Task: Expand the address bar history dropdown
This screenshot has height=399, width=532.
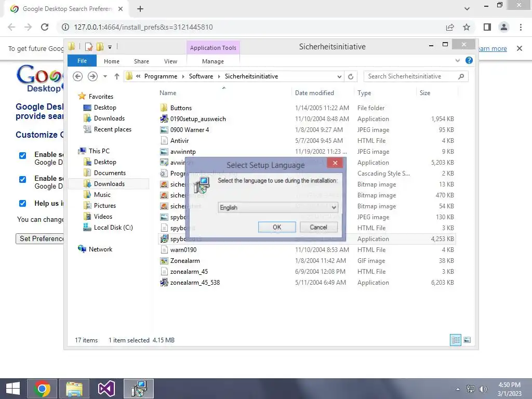Action: click(339, 77)
